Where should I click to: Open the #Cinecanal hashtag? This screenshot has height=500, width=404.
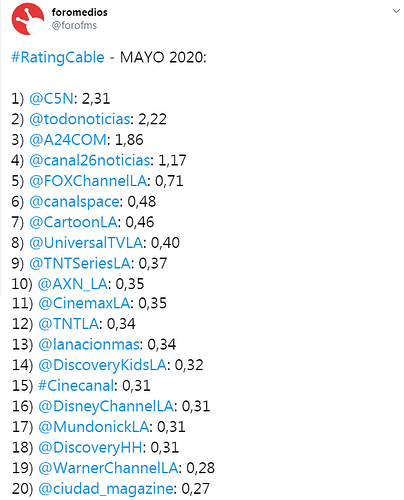point(76,386)
